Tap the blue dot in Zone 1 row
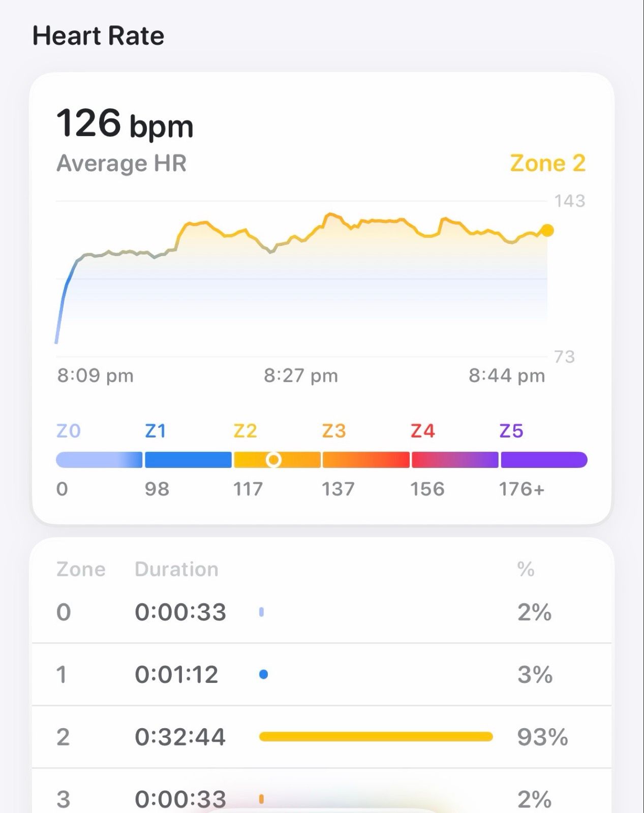 (263, 675)
